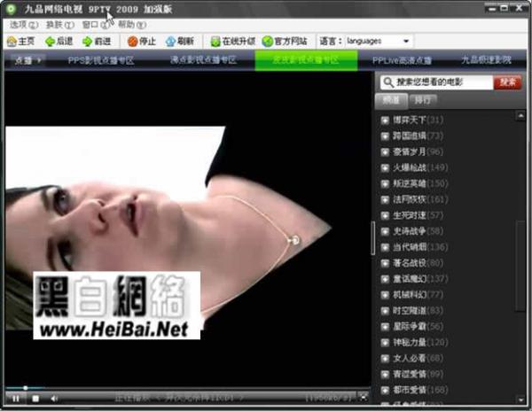Viewport: 532px width, 411px height.
Task: Click the video playback area
Action: pyautogui.click(x=188, y=229)
